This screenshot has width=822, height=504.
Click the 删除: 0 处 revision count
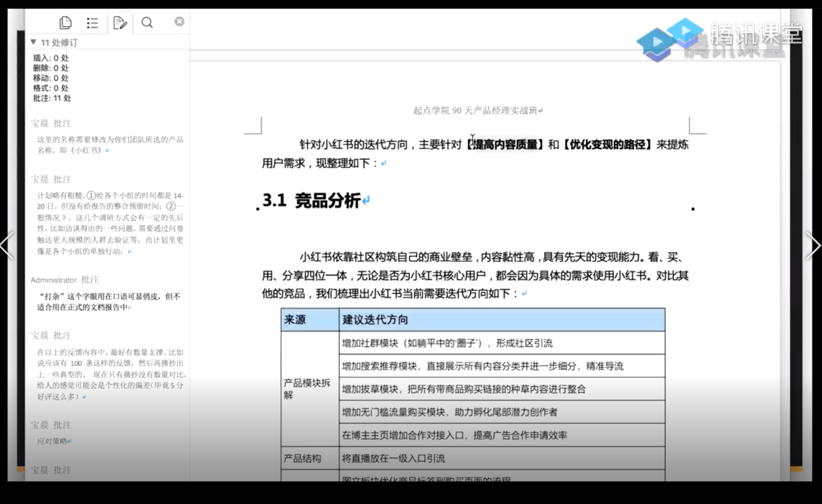point(51,68)
